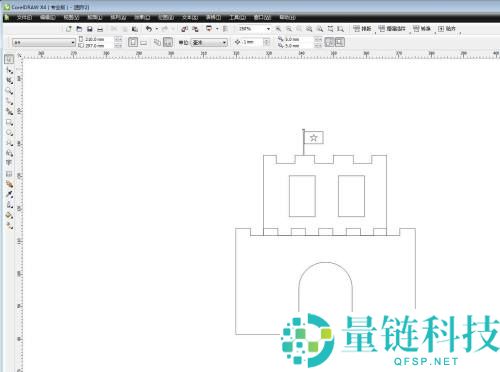500x372 pixels.
Task: Click the Print toolbar icon
Action: click(100, 29)
